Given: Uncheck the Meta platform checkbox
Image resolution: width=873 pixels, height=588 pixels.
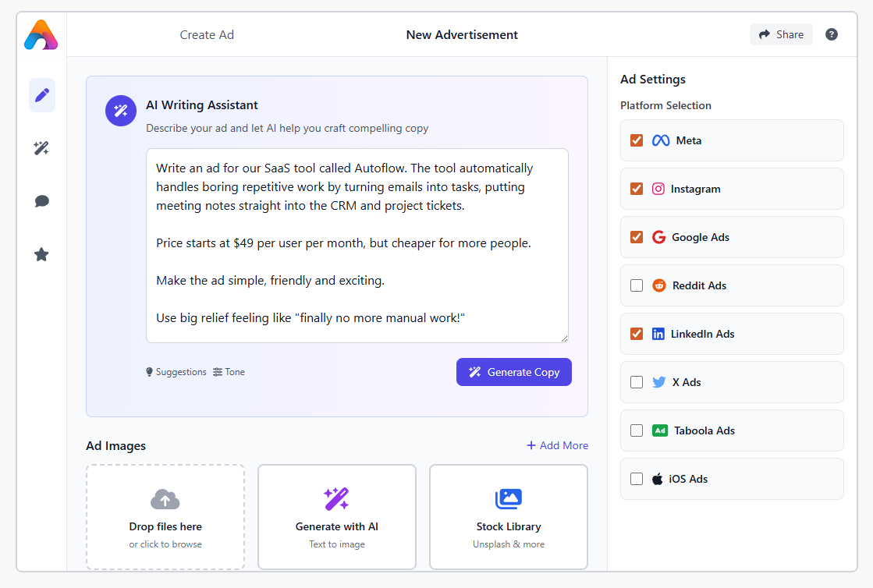Looking at the screenshot, I should [x=637, y=140].
